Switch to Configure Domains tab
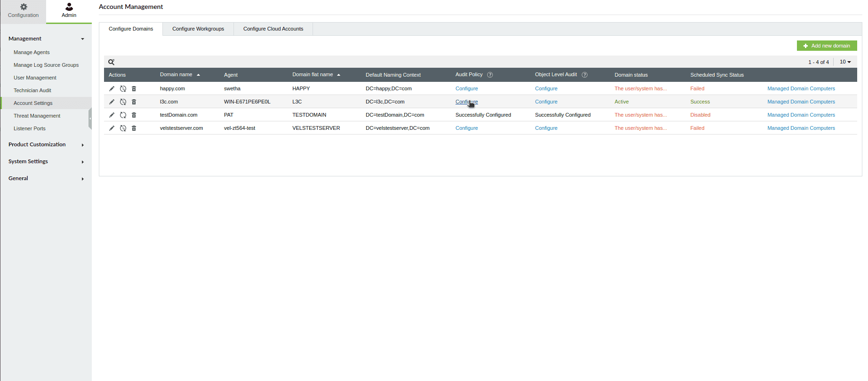 click(x=131, y=29)
